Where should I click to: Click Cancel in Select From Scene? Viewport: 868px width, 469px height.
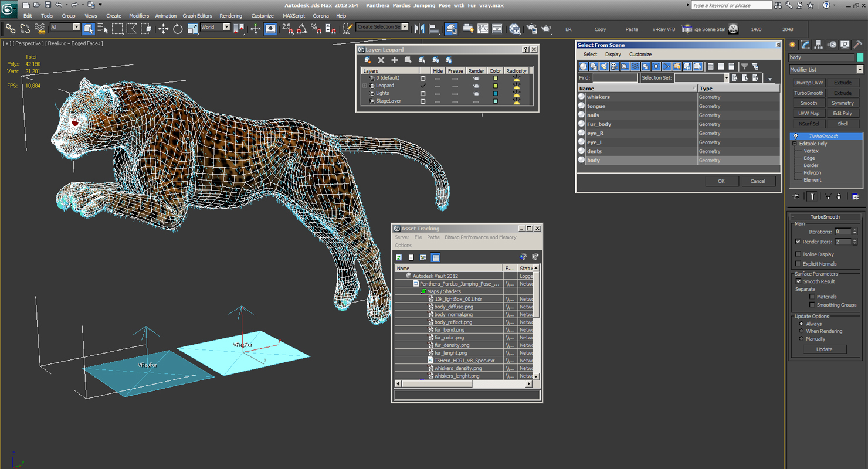758,181
